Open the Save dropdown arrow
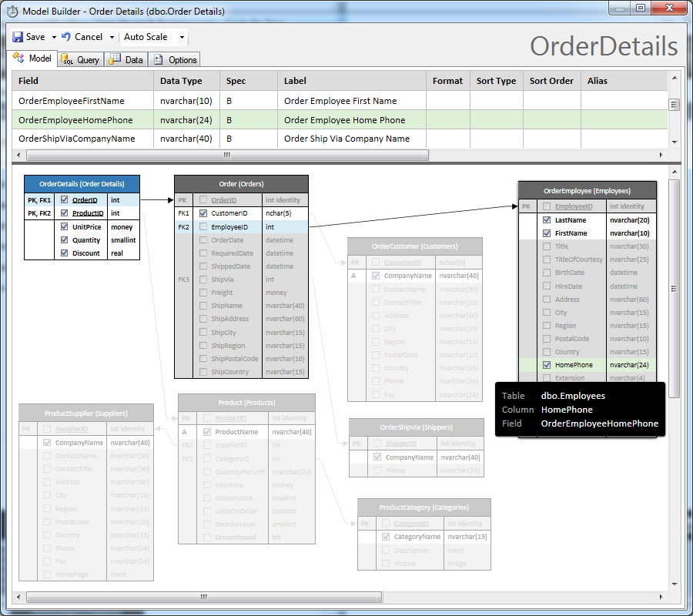693x616 pixels. coord(54,37)
